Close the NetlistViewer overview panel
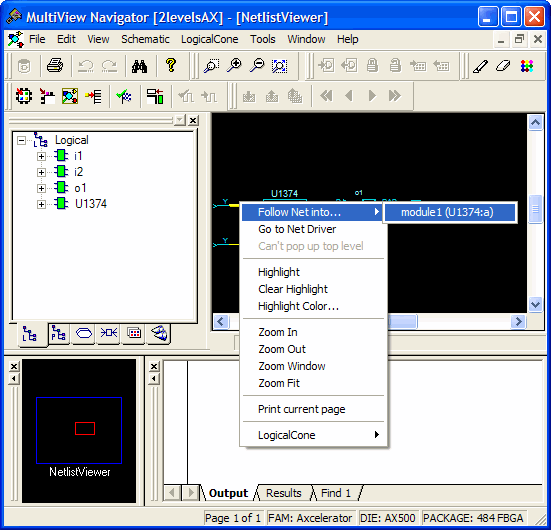Image resolution: width=551 pixels, height=530 pixels. pos(14,367)
